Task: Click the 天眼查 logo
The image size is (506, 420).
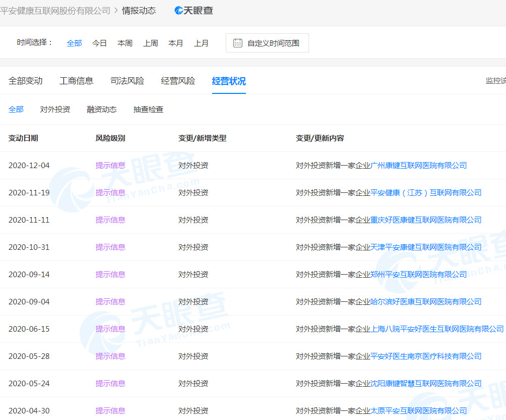Action: 193,11
